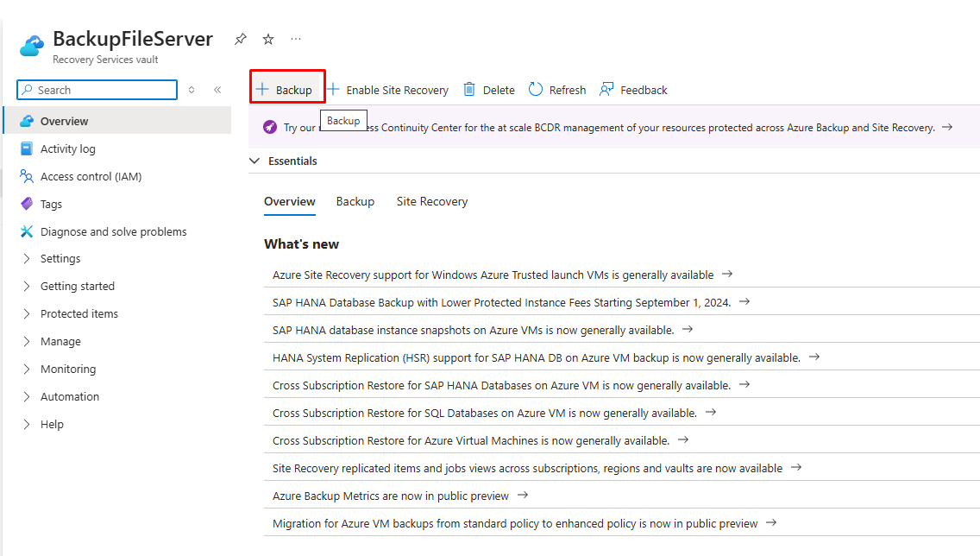Expand the Automation menu group
Image resolution: width=980 pixels, height=556 pixels.
[26, 396]
